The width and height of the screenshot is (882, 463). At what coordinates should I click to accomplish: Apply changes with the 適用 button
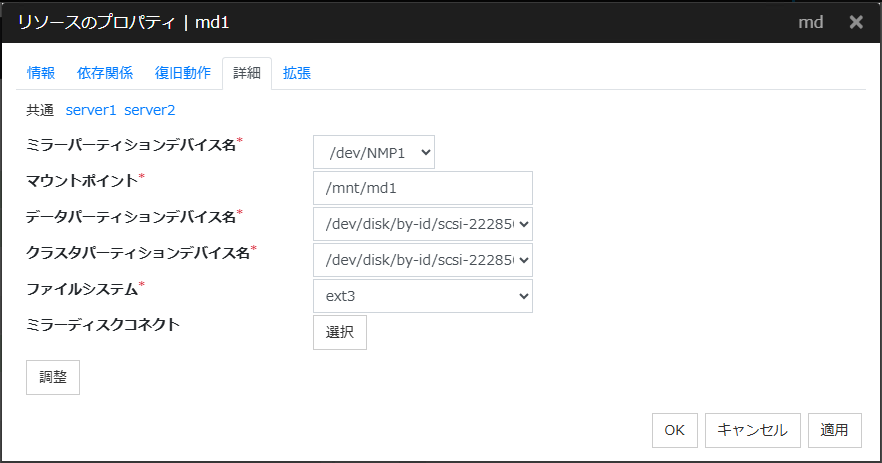pos(834,430)
